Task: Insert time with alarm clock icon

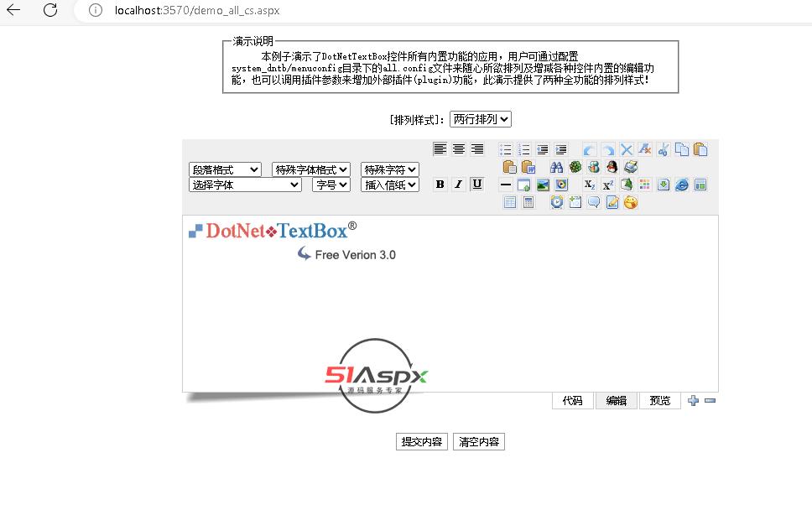Action: coord(557,202)
